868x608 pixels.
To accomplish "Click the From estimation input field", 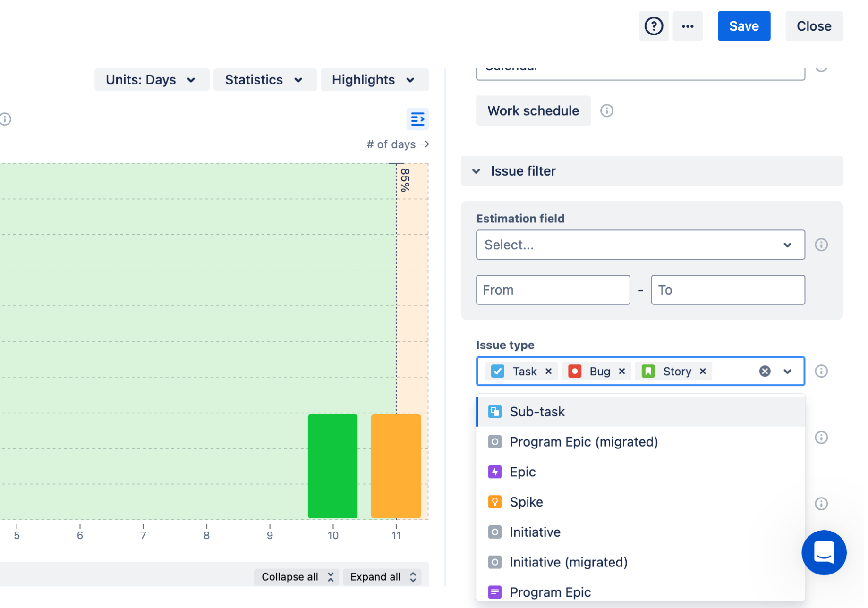I will (x=553, y=290).
